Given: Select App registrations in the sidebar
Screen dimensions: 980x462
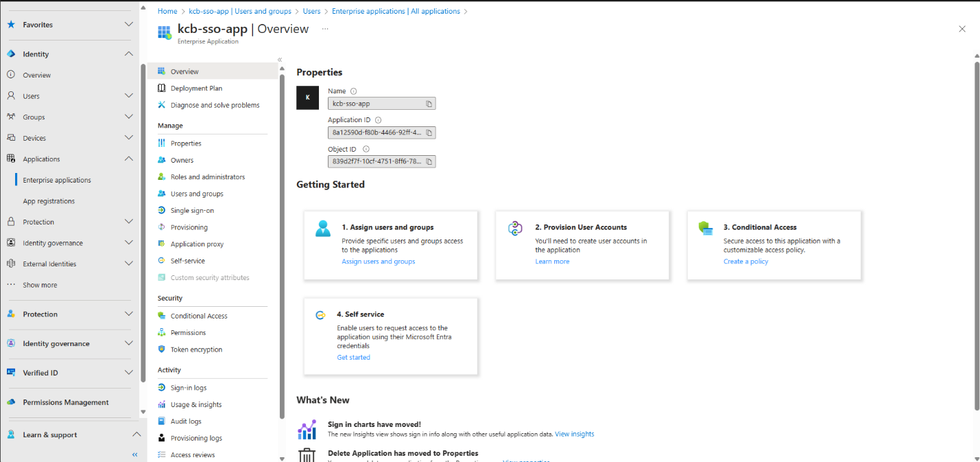Looking at the screenshot, I should pyautogui.click(x=49, y=201).
